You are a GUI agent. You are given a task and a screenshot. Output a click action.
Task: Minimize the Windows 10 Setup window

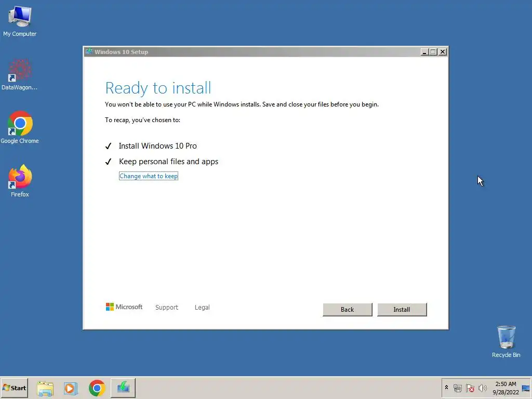pyautogui.click(x=424, y=52)
